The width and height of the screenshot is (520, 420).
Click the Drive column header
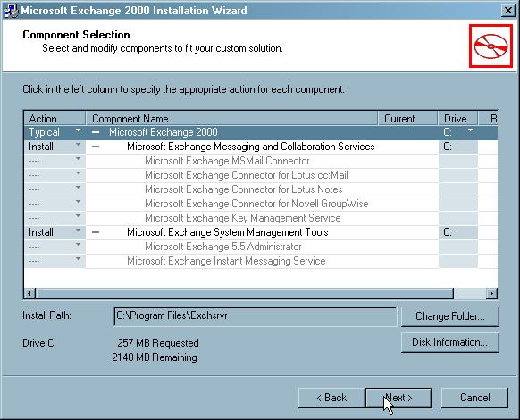458,119
